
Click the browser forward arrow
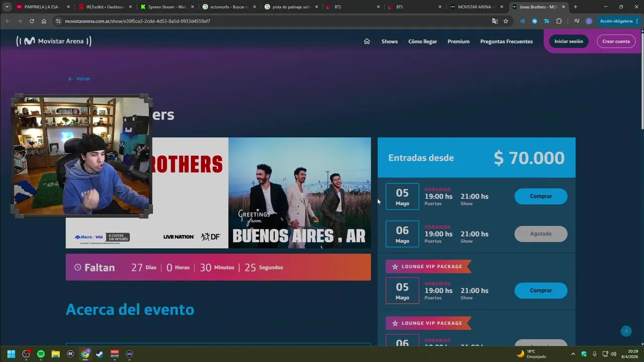(x=20, y=21)
